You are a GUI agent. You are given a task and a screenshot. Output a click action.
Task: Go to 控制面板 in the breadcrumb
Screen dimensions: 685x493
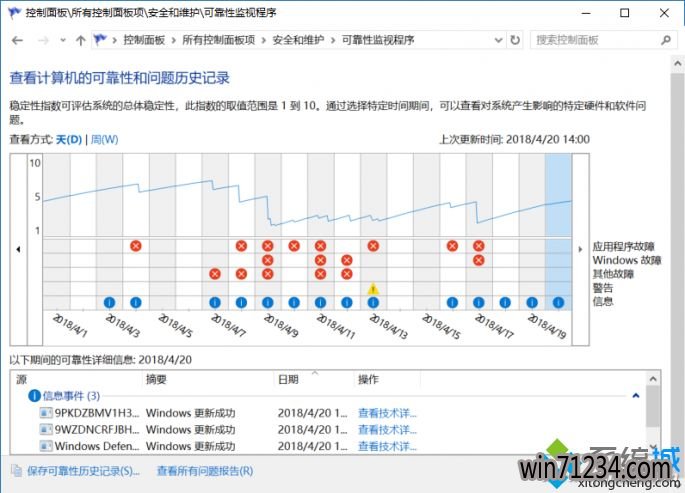(144, 40)
